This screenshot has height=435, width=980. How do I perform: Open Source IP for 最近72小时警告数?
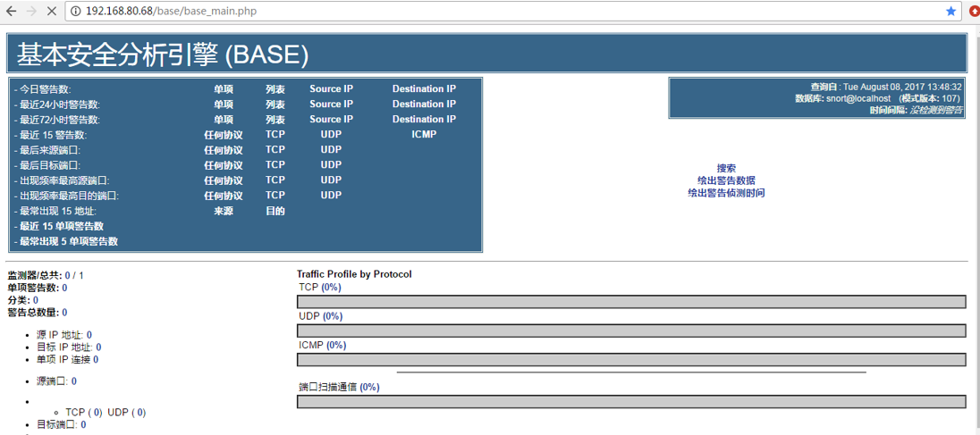331,120
